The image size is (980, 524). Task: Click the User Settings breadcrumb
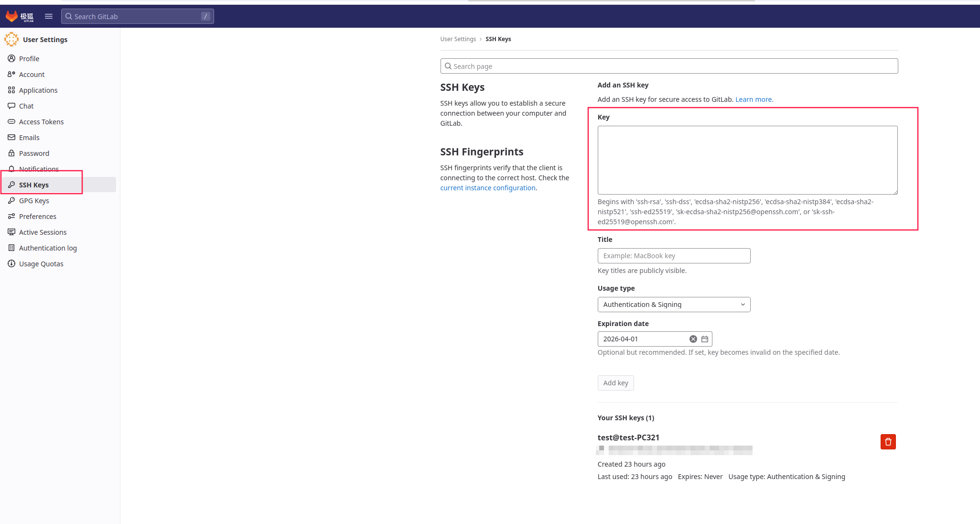(x=458, y=39)
